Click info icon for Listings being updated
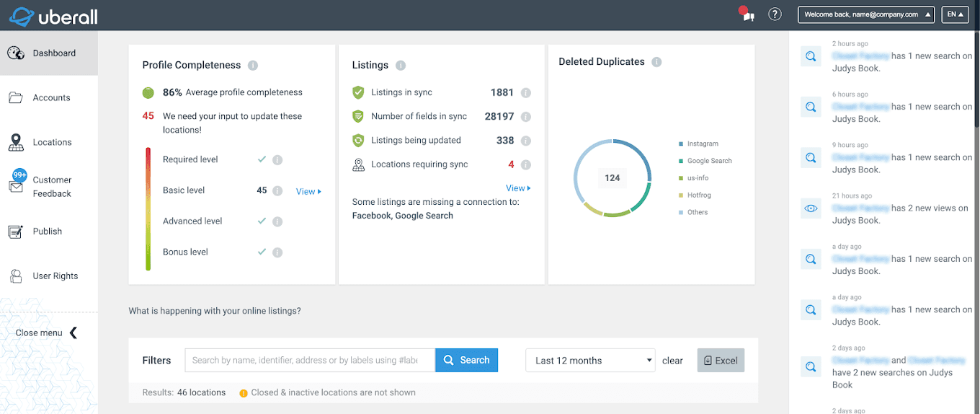The height and width of the screenshot is (414, 980). point(526,141)
